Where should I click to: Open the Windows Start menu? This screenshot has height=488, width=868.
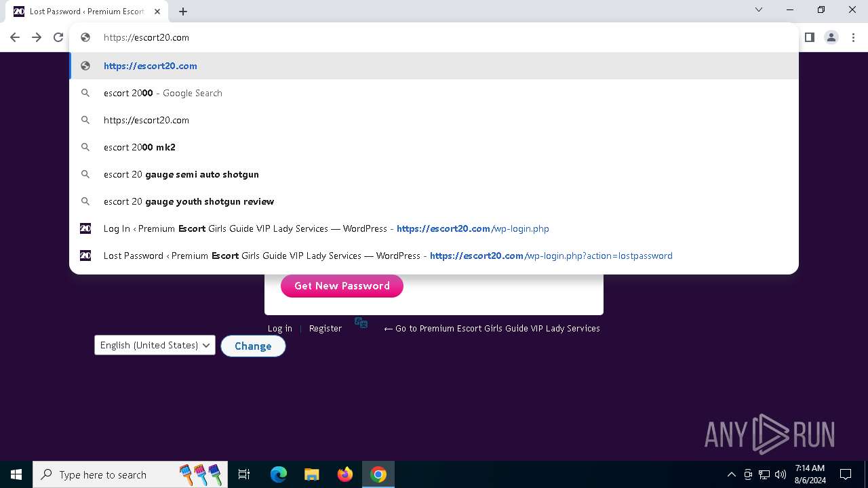click(16, 474)
